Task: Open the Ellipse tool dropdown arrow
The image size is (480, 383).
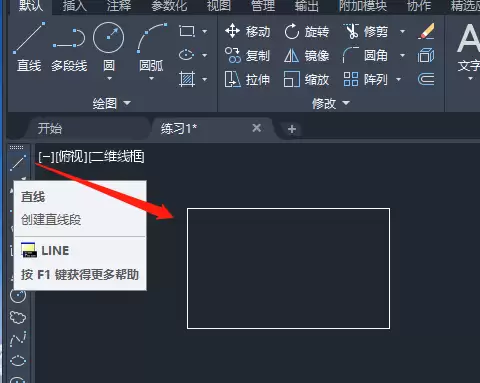Action: tap(205, 55)
